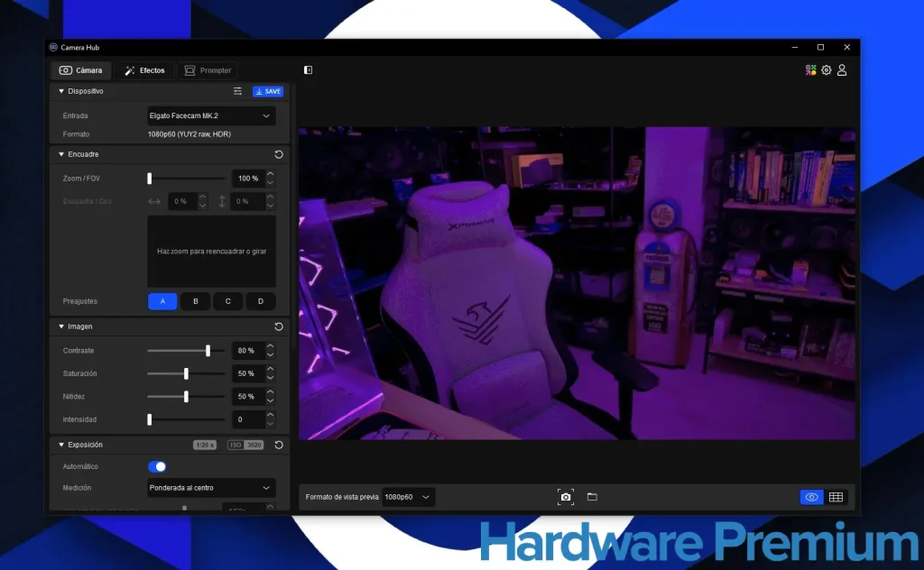924x570 pixels.
Task: Select preset A
Action: pyautogui.click(x=162, y=301)
